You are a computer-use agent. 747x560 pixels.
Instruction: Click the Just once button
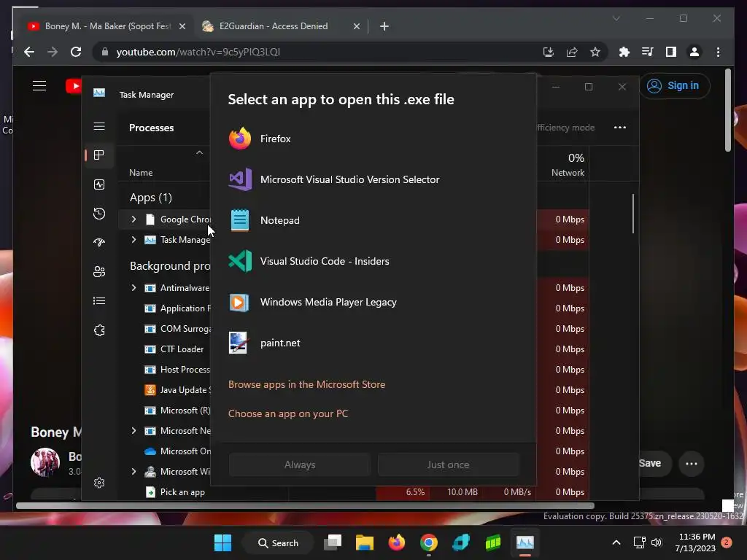click(x=449, y=464)
